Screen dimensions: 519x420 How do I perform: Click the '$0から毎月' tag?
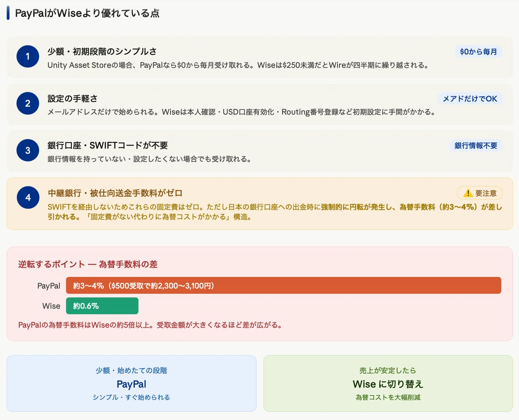478,52
